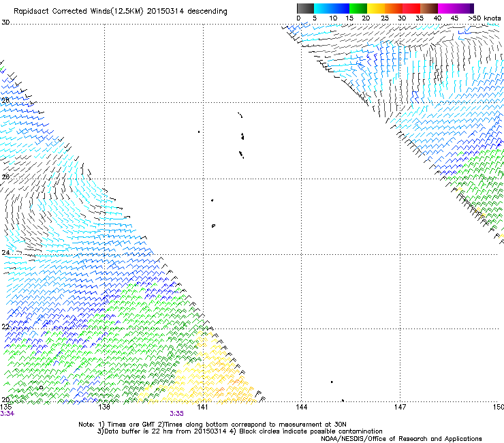Click the 138 longitude axis label
The width and height of the screenshot is (504, 443).
coord(104,407)
